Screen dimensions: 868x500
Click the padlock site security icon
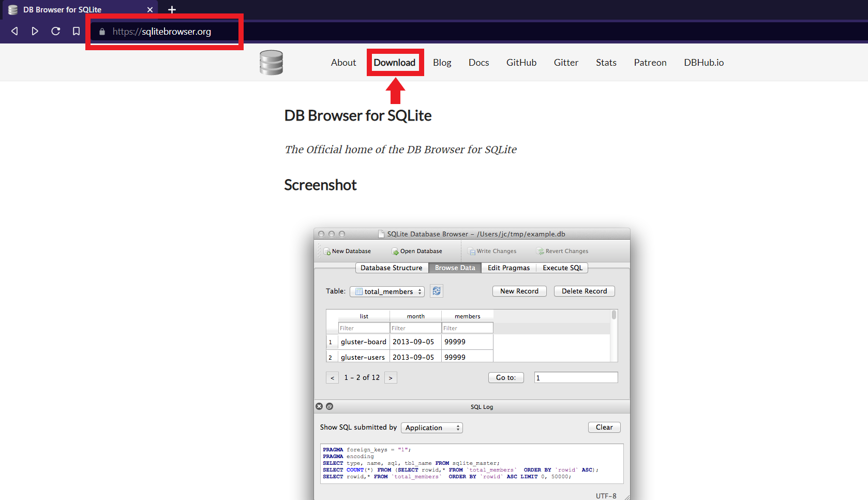pyautogui.click(x=102, y=32)
